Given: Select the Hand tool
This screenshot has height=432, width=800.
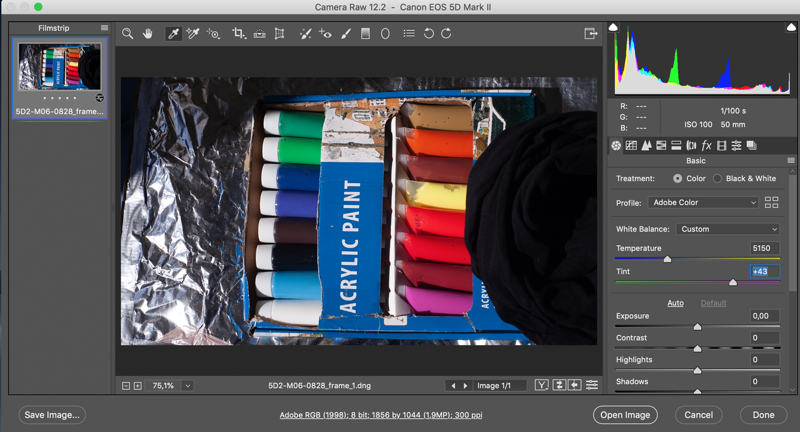Looking at the screenshot, I should (x=147, y=34).
